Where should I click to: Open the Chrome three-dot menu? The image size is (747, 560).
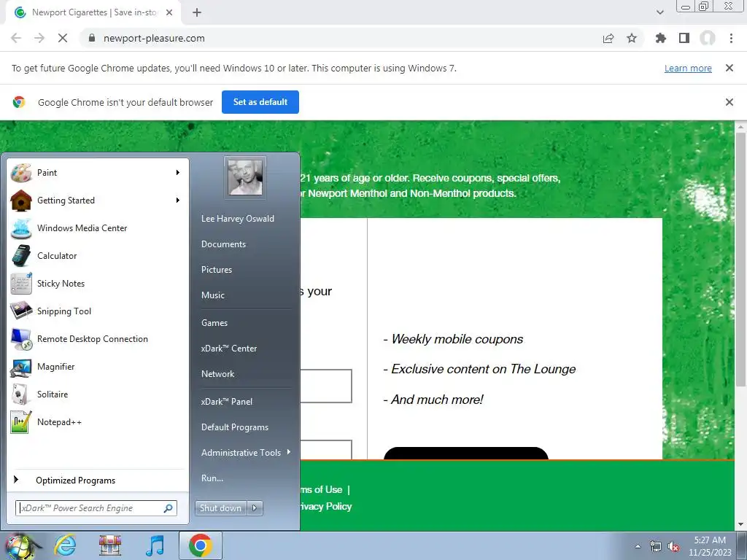(731, 38)
